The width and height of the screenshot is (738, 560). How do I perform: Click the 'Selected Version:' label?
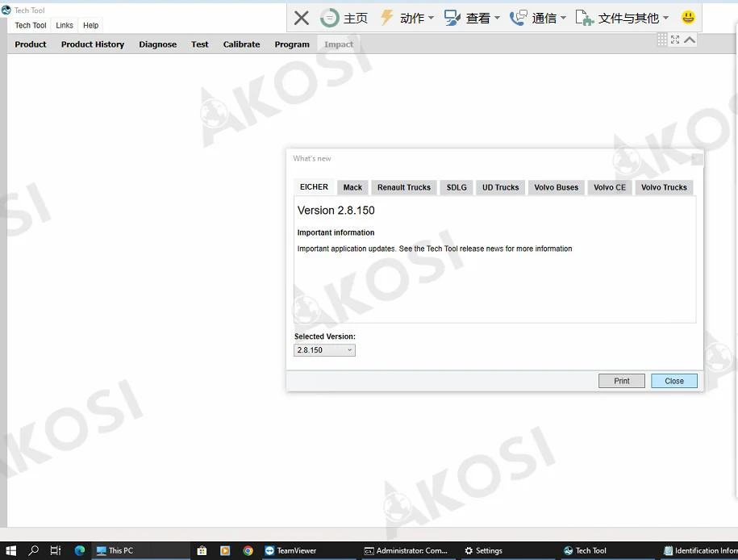tap(325, 336)
